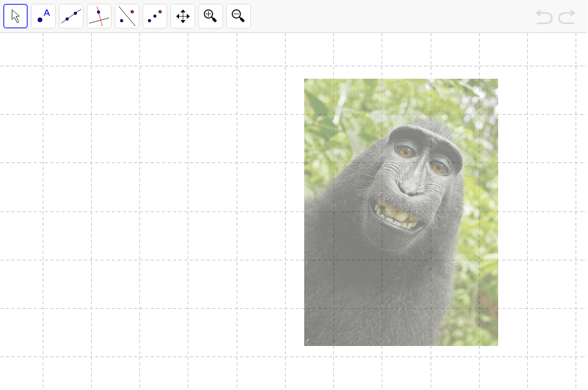Select the Point tool

coord(43,16)
